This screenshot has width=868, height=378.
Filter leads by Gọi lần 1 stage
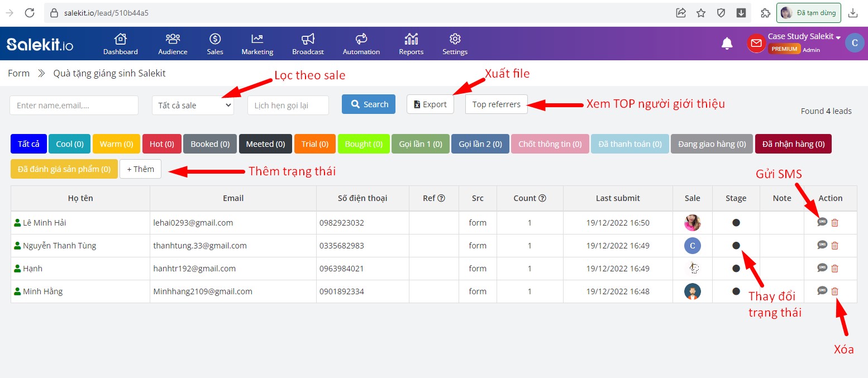tap(420, 144)
